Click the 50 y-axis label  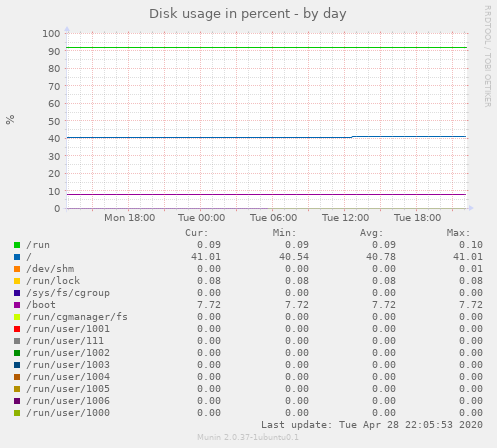[54, 121]
